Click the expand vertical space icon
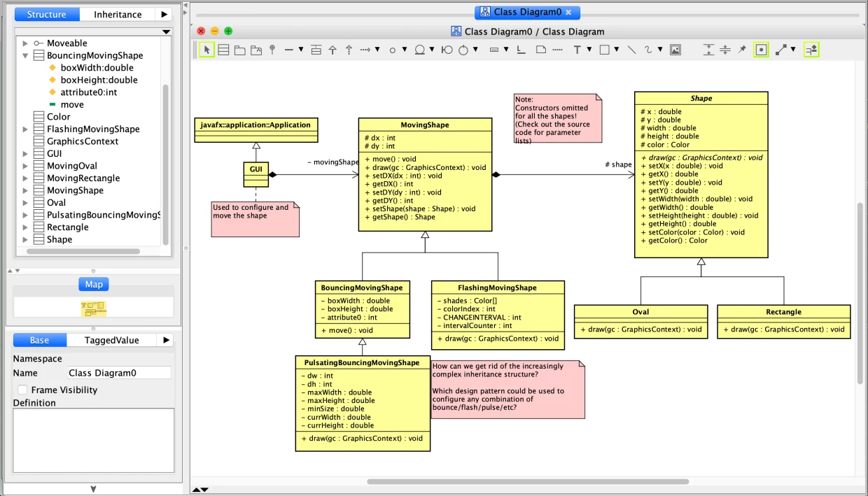868x496 pixels. pyautogui.click(x=709, y=50)
